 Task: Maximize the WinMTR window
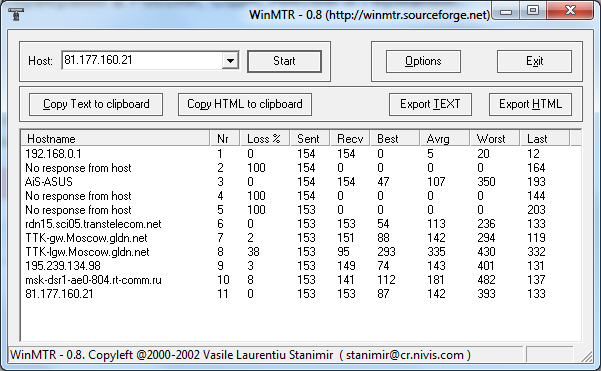[x=533, y=10]
